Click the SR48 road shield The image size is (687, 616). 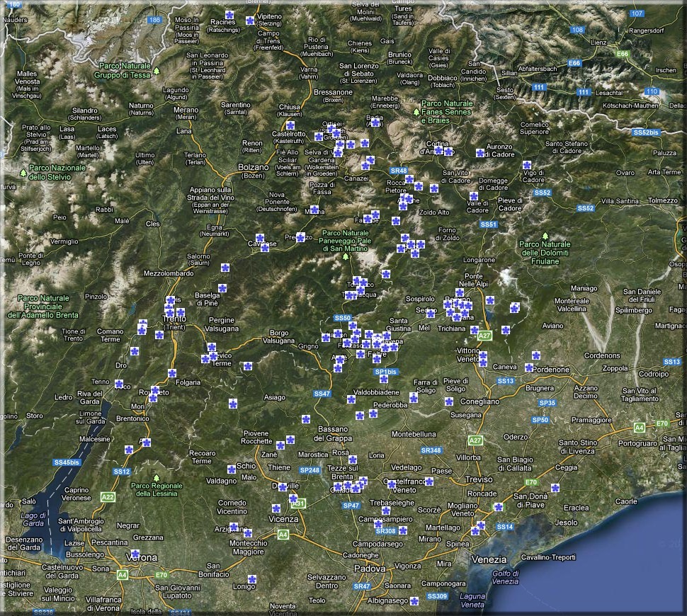pyautogui.click(x=399, y=171)
